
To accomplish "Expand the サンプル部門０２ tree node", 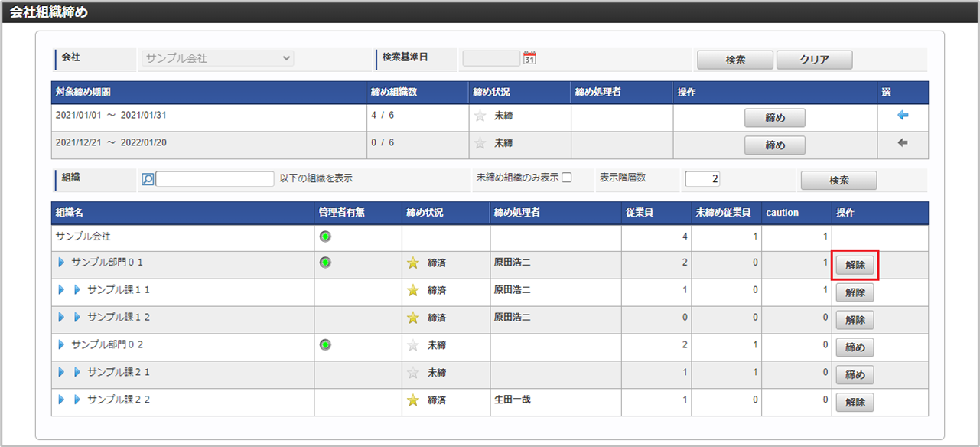I will pyautogui.click(x=62, y=344).
